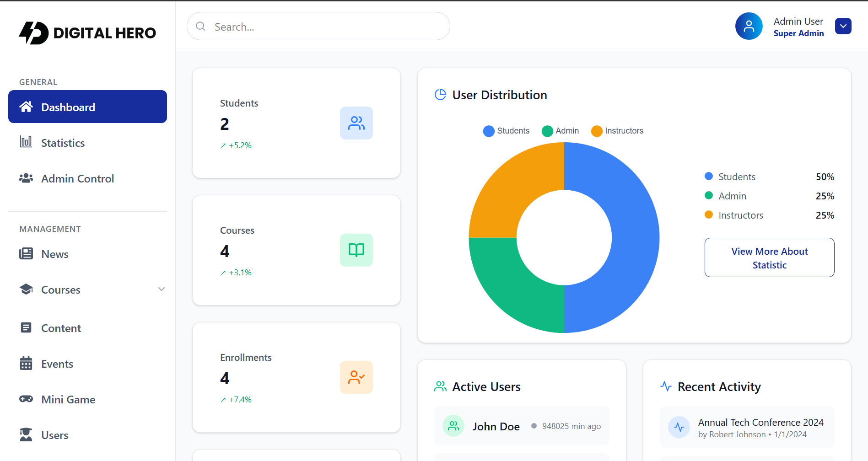
Task: Open the Admin User profile dropdown
Action: [x=843, y=27]
